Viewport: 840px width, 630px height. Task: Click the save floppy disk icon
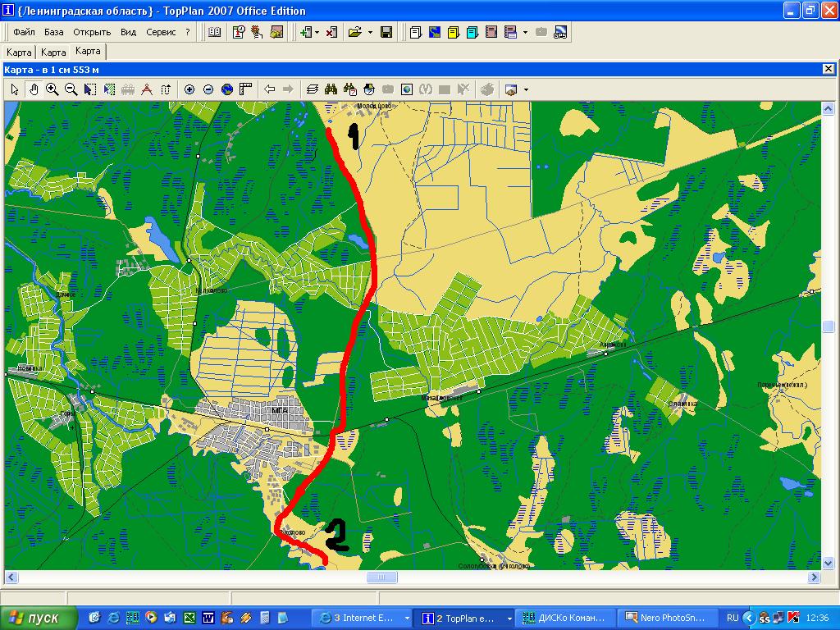(x=386, y=33)
